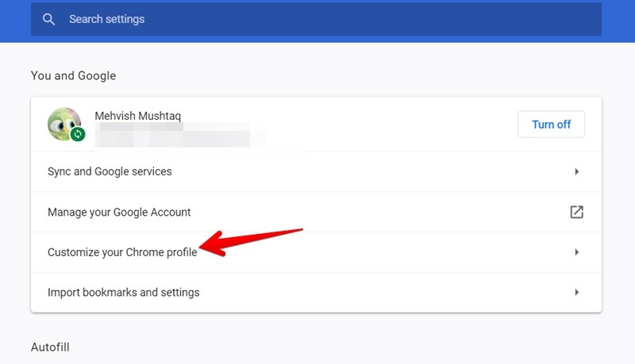Viewport: 635px width, 364px height.
Task: Click arrow beside Customize your Chrome profile
Action: click(577, 252)
